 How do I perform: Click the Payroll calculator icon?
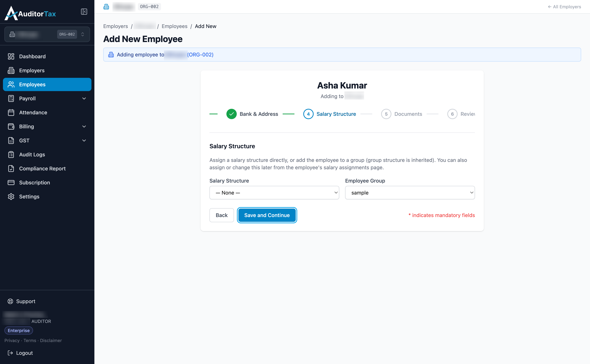pos(11,98)
